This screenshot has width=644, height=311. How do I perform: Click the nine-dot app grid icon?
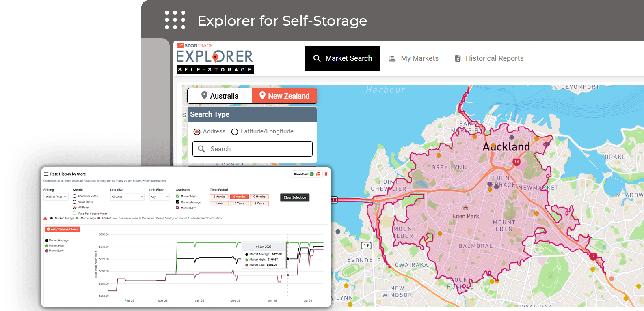click(175, 20)
